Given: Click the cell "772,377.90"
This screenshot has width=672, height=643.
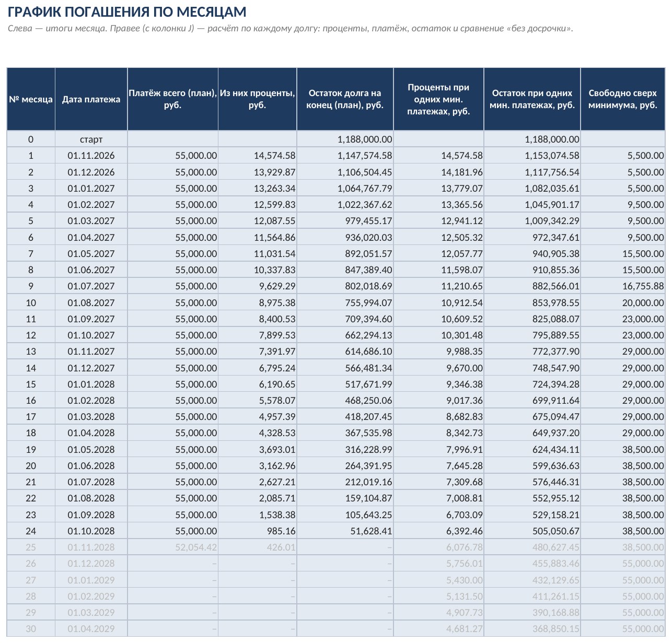Looking at the screenshot, I should [532, 352].
